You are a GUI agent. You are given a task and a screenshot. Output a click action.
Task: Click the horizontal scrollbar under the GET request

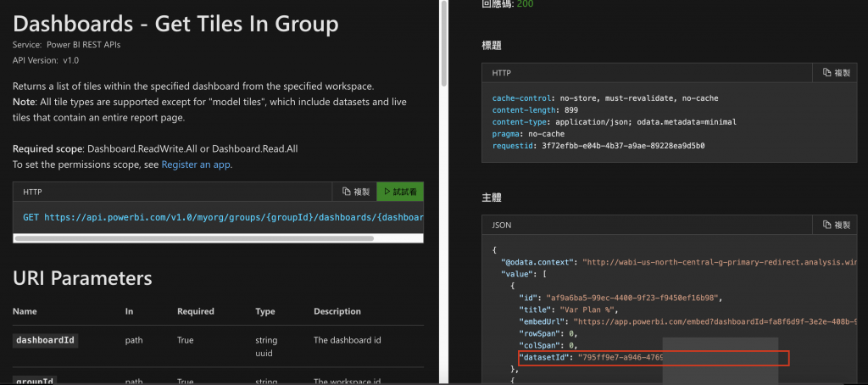coord(194,238)
